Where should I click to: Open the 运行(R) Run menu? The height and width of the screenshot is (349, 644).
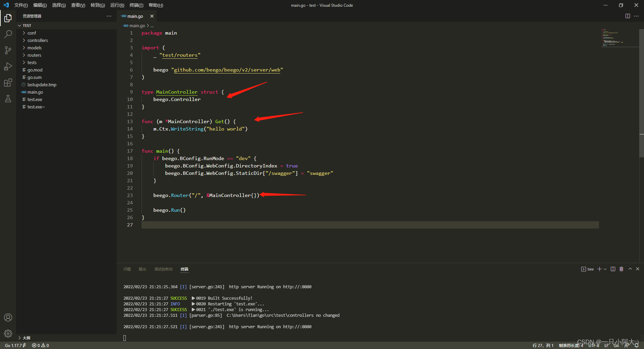(117, 5)
